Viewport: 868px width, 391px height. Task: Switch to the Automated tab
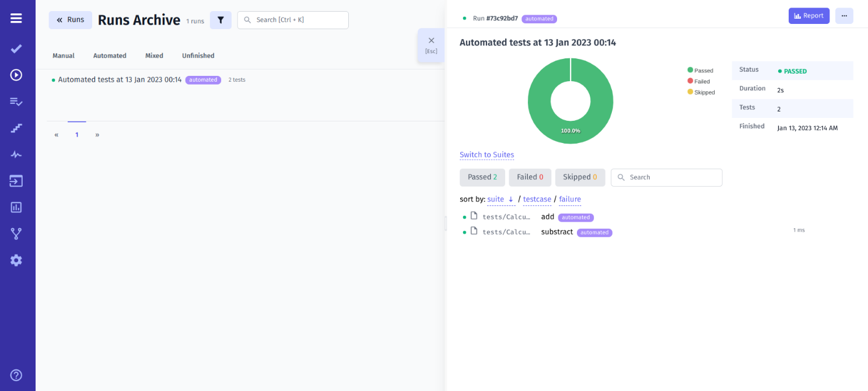point(110,55)
